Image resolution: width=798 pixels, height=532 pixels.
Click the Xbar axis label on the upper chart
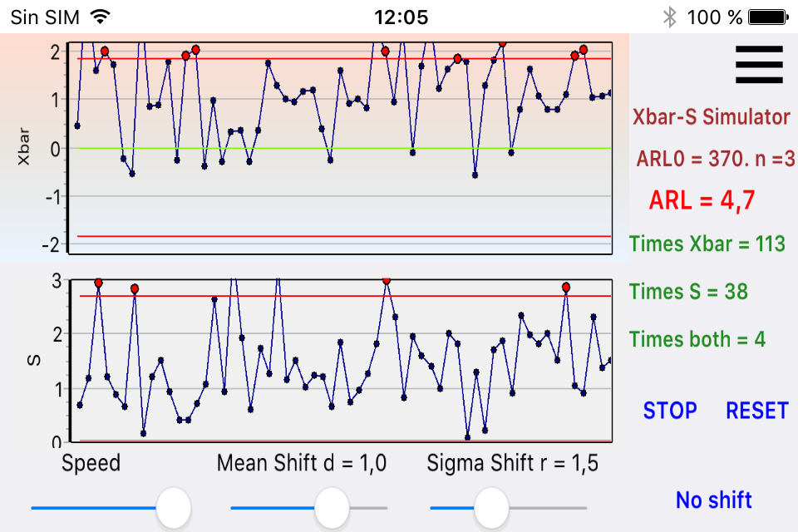pyautogui.click(x=24, y=148)
